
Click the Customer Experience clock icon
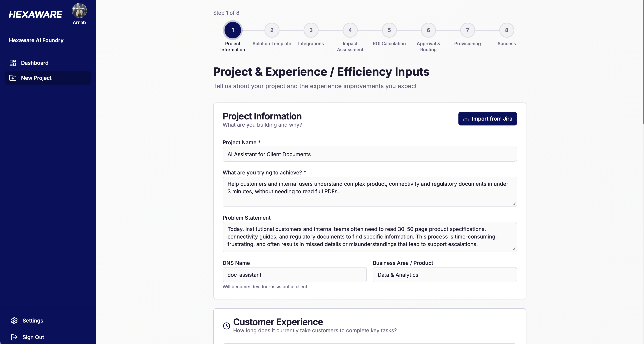click(x=227, y=326)
